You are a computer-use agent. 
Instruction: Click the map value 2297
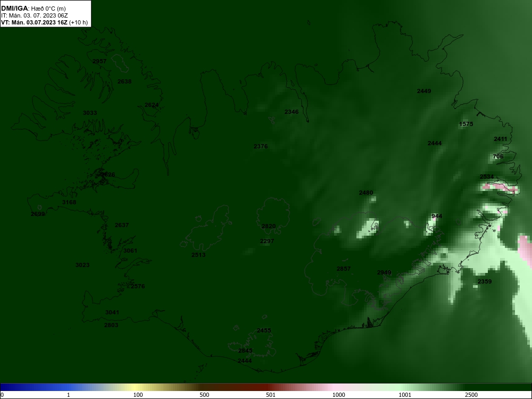pyautogui.click(x=267, y=241)
